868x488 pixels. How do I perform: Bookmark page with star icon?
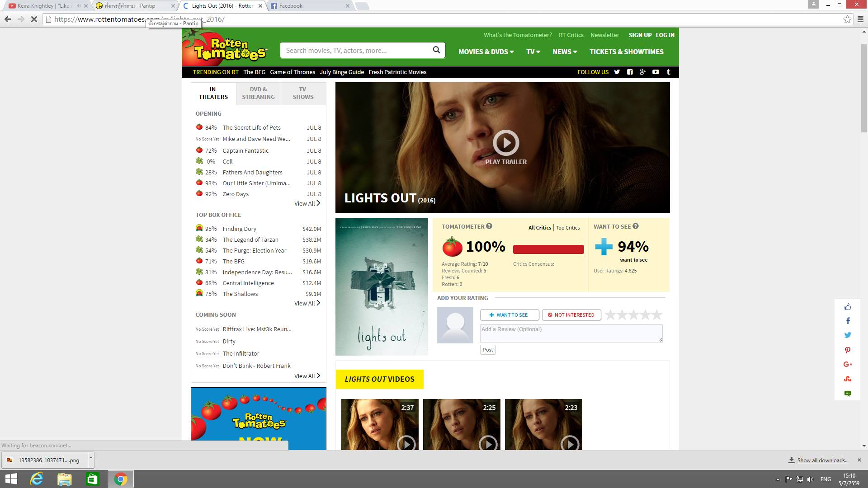tap(847, 19)
